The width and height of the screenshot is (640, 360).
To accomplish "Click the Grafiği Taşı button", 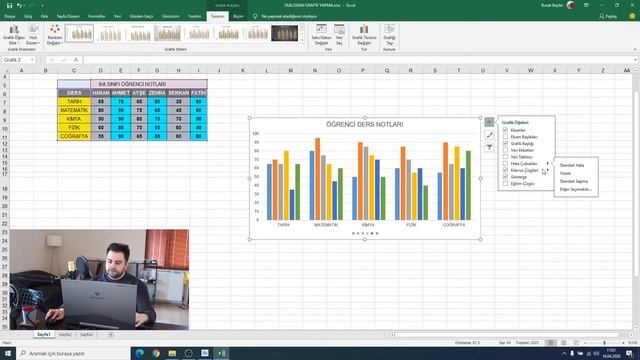I will pos(389,35).
